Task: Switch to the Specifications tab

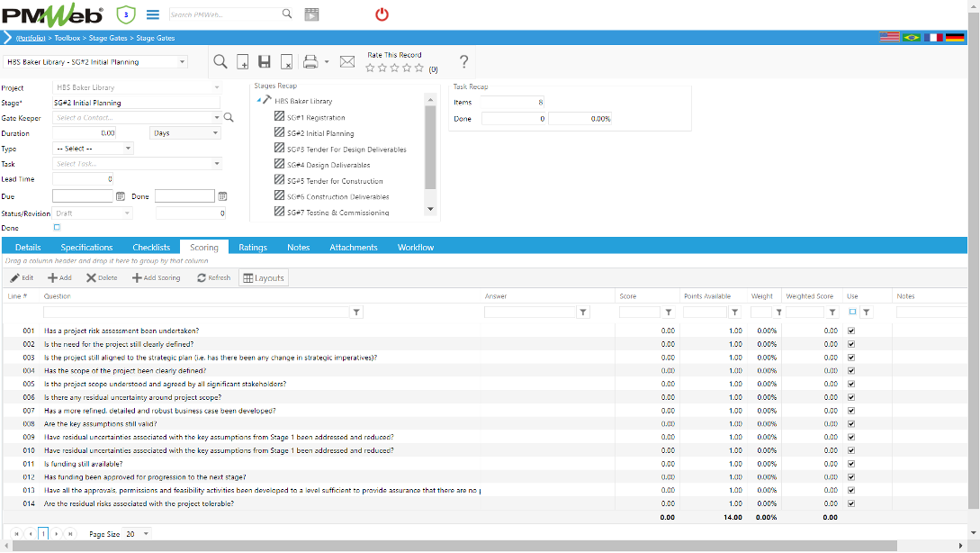Action: click(x=87, y=247)
